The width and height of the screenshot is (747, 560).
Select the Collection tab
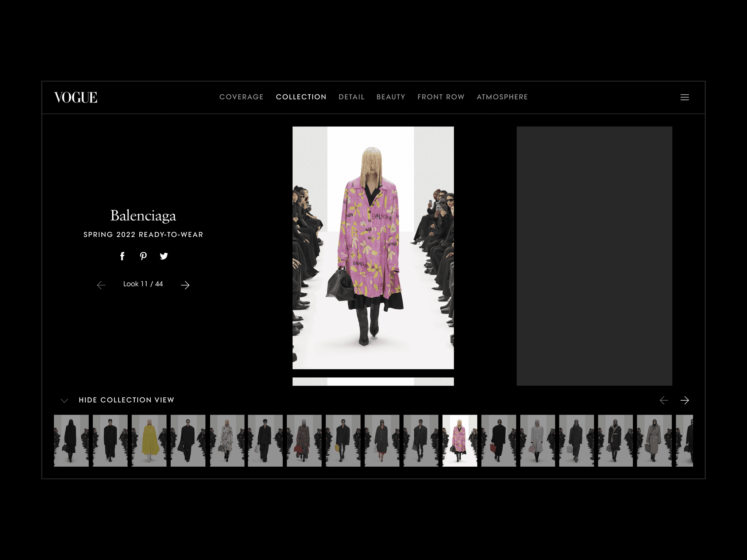301,97
